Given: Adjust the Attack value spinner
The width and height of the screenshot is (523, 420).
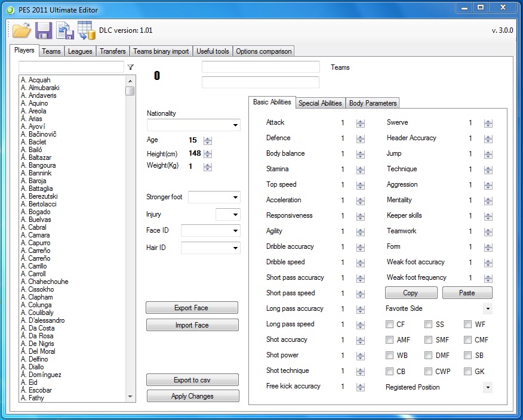Looking at the screenshot, I should (360, 123).
